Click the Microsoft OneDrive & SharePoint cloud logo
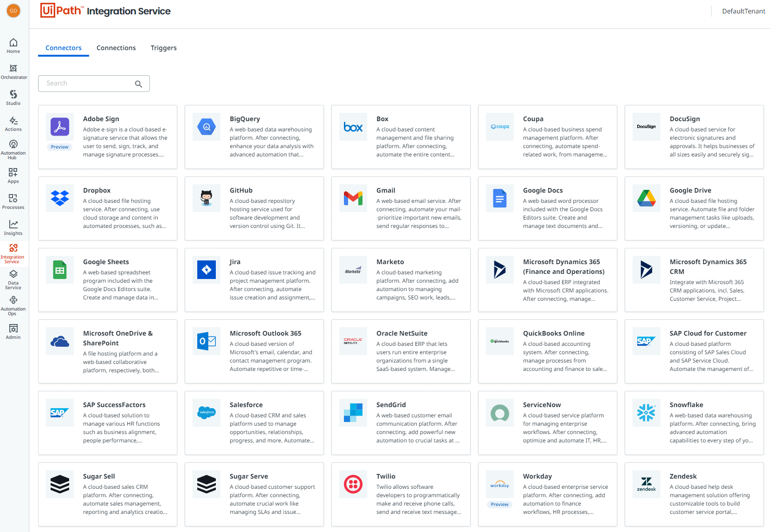Image resolution: width=770 pixels, height=532 pixels. [60, 341]
